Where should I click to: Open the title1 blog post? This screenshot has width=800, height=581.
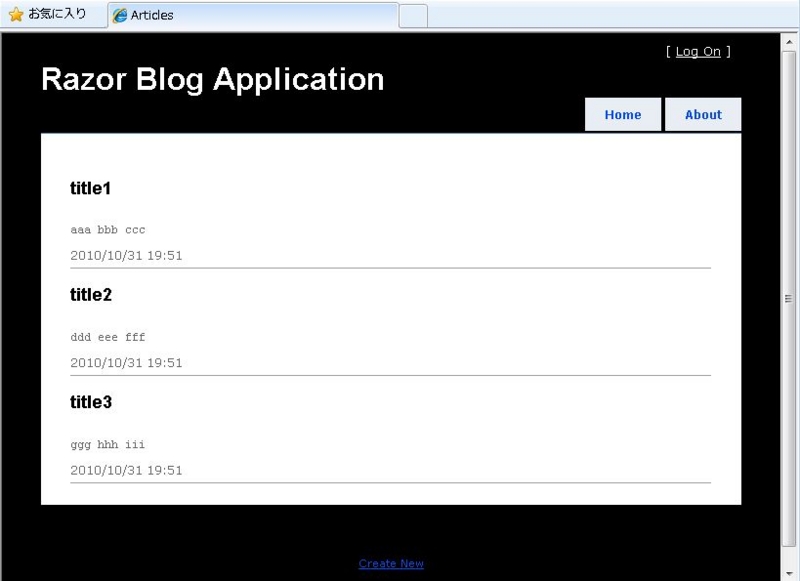point(91,188)
